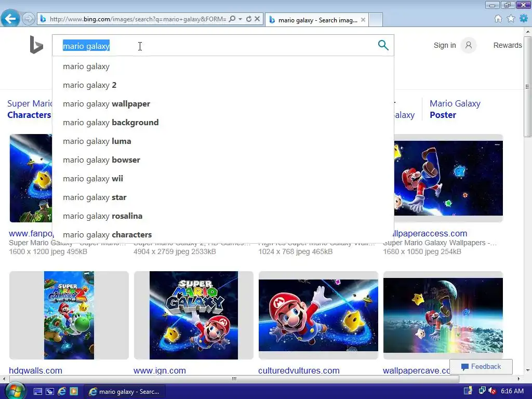Choose suggestion 'mario galaxy characters'
532x399 pixels.
223,234
